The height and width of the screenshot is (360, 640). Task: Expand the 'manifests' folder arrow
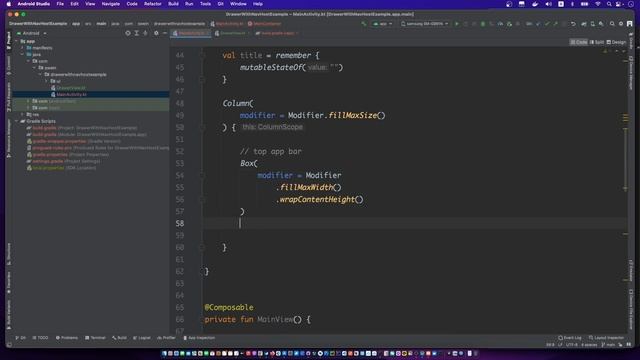23,48
